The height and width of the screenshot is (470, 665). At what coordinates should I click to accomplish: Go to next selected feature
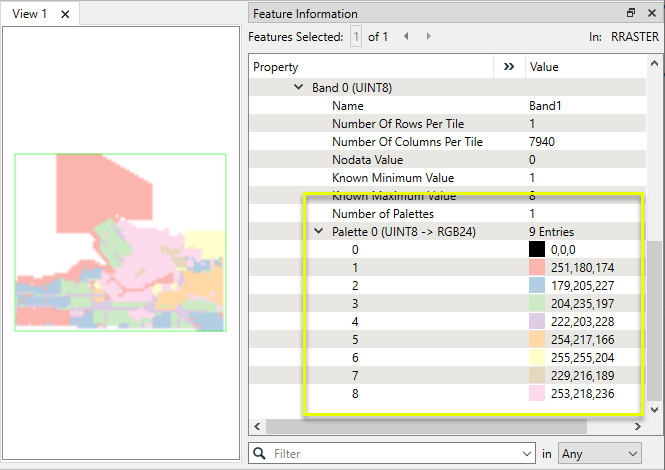click(x=429, y=36)
